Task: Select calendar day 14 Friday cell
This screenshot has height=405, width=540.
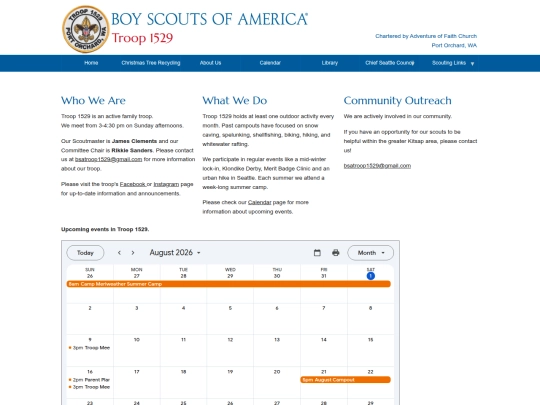Action: pos(324,351)
